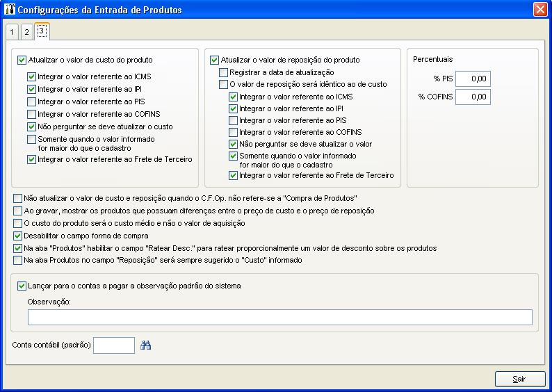Toggle 'Não perguntar se deve atualizar o valor'

point(233,144)
